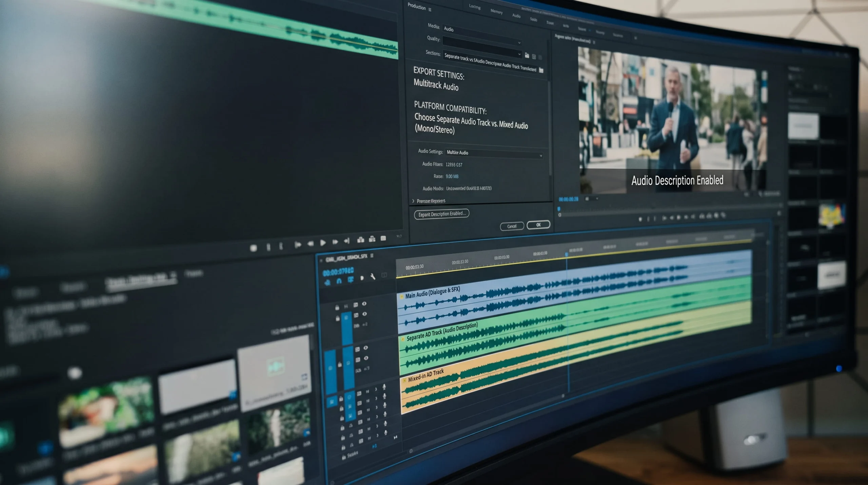Switch to the Audio workspace tab
This screenshot has width=868, height=485.
[516, 16]
